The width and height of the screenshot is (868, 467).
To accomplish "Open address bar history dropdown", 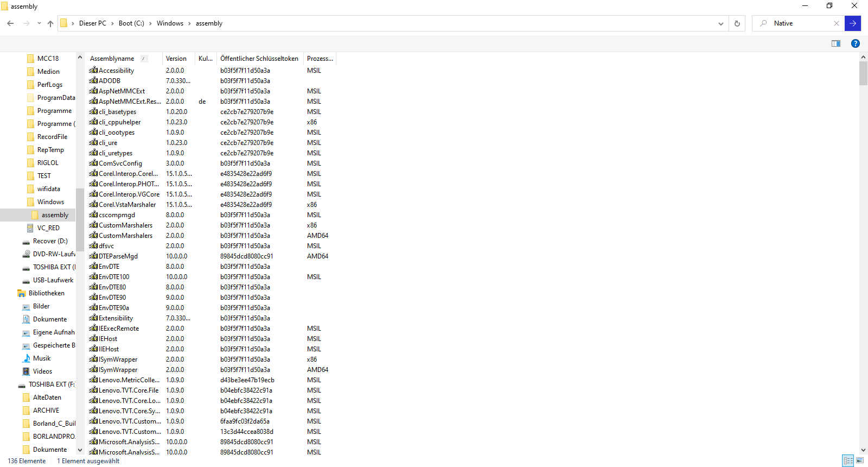I will point(720,23).
